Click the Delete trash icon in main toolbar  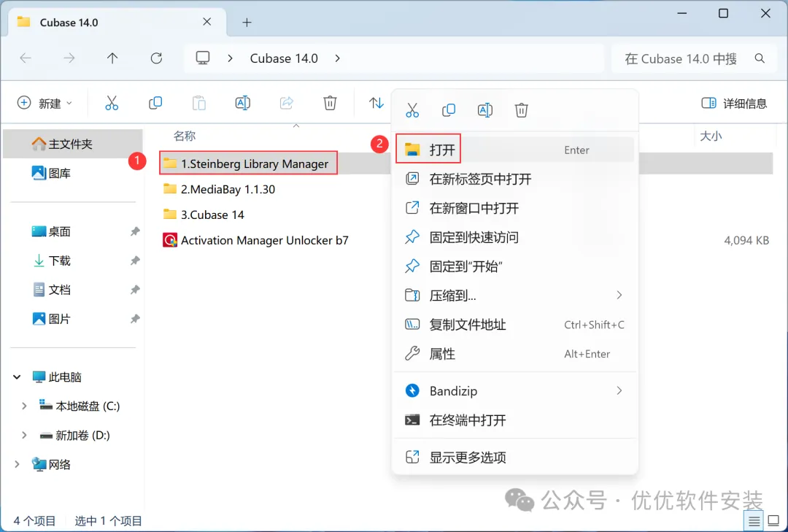click(x=330, y=103)
